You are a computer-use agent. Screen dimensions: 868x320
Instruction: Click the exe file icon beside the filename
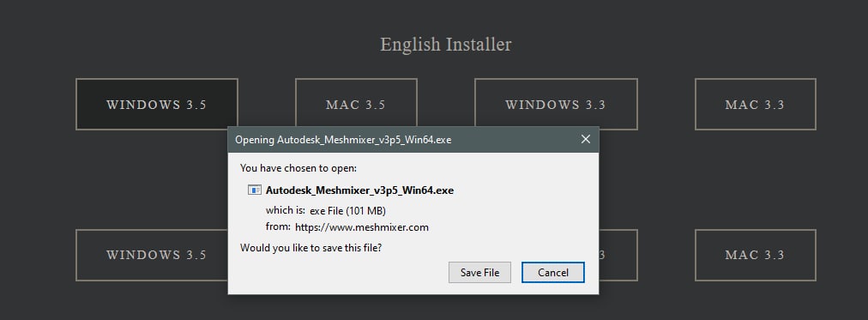pos(255,190)
